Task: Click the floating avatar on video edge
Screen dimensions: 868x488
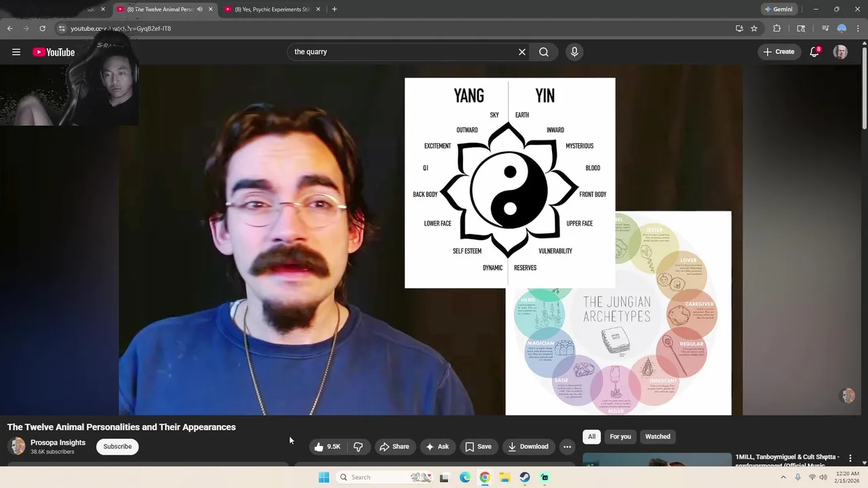Action: tap(848, 396)
